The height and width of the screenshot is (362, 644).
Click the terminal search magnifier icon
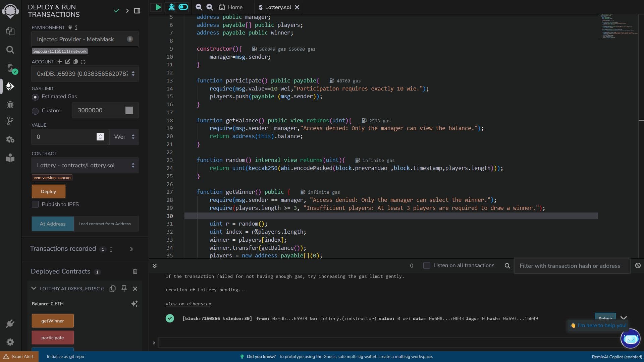pos(507,266)
